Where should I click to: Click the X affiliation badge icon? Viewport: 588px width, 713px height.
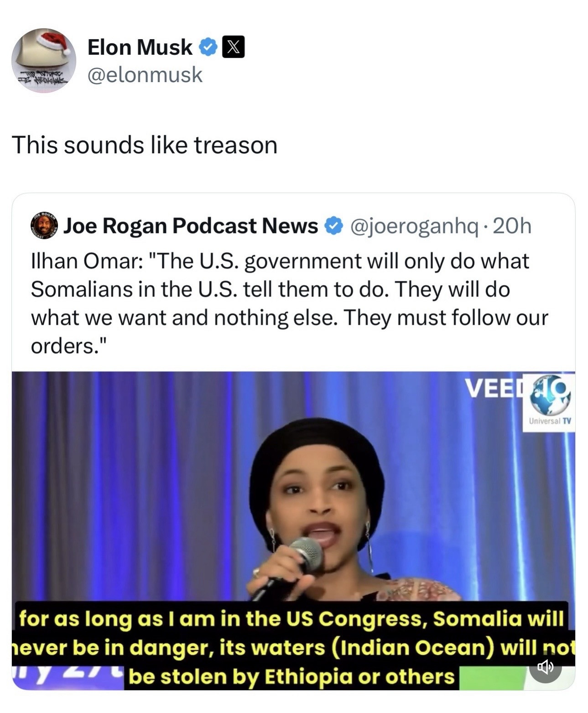[233, 47]
